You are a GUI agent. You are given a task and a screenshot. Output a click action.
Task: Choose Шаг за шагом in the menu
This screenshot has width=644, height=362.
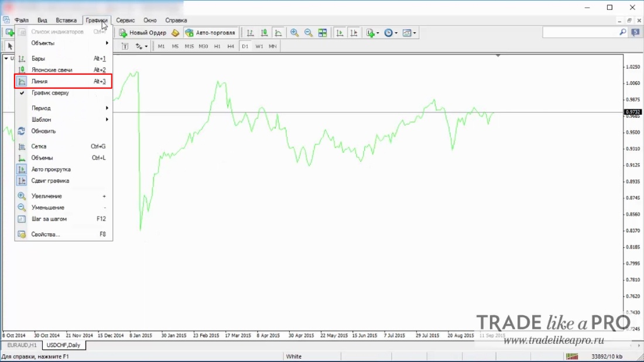[x=64, y=219]
